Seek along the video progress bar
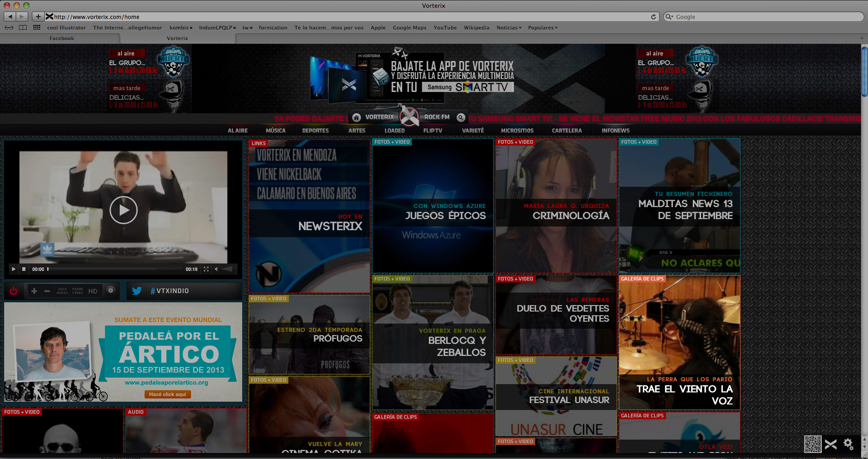 [115, 269]
